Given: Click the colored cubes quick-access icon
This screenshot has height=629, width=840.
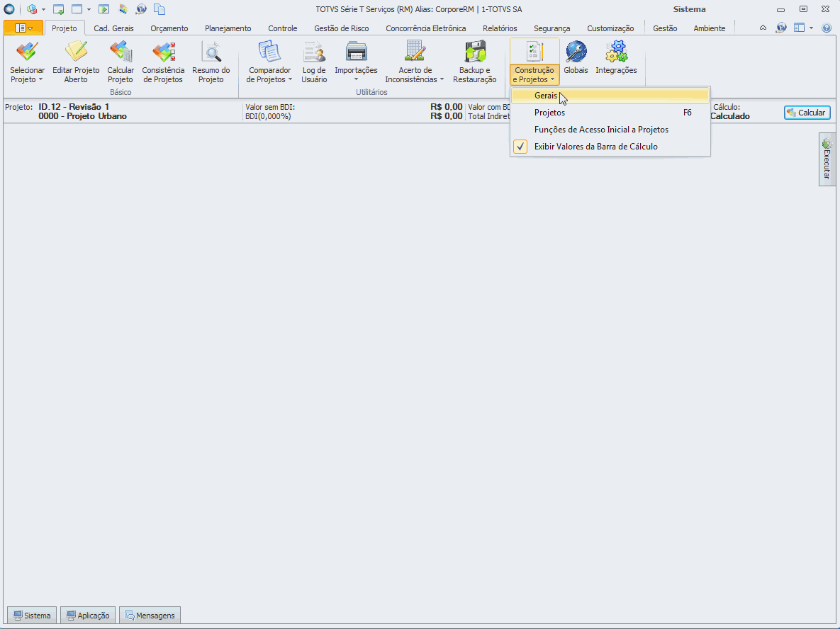Looking at the screenshot, I should click(32, 9).
